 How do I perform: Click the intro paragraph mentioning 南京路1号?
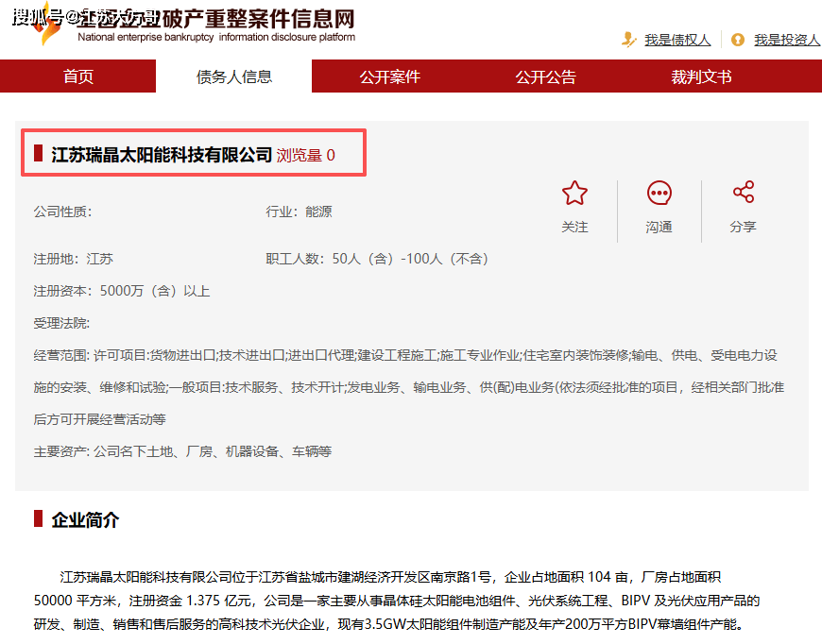coord(397,601)
